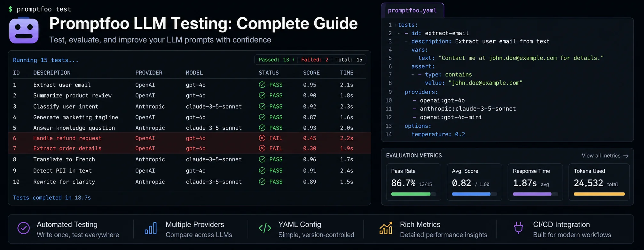Select the 'Handle refund request' description text

67,138
